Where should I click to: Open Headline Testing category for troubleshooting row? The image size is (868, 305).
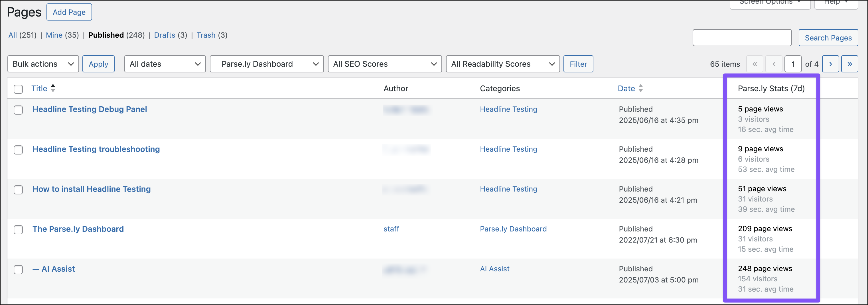508,149
